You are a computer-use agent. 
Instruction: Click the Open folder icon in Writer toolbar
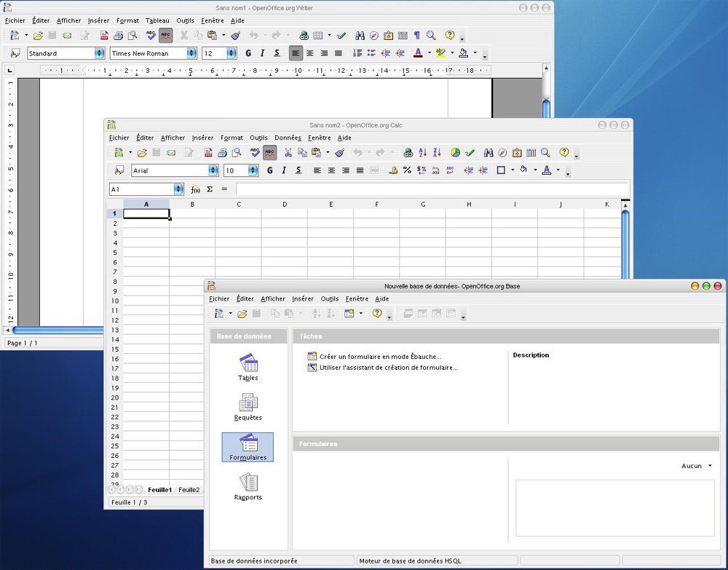coord(38,35)
